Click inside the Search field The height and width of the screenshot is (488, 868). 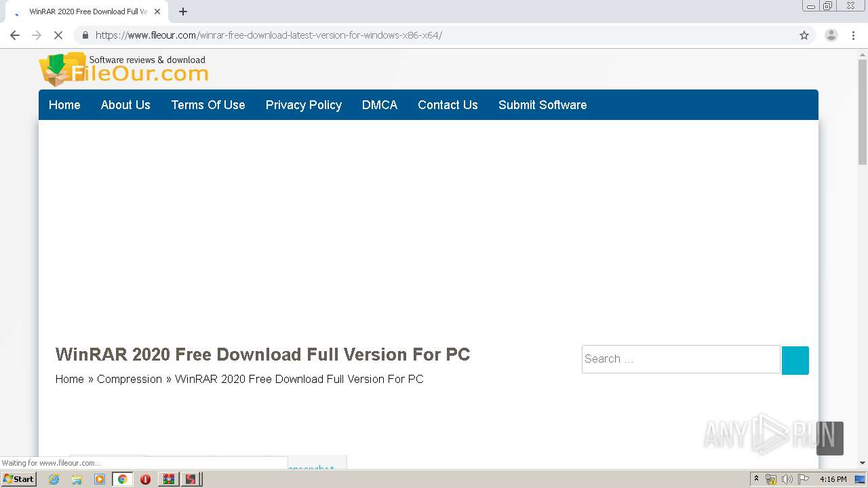point(681,359)
